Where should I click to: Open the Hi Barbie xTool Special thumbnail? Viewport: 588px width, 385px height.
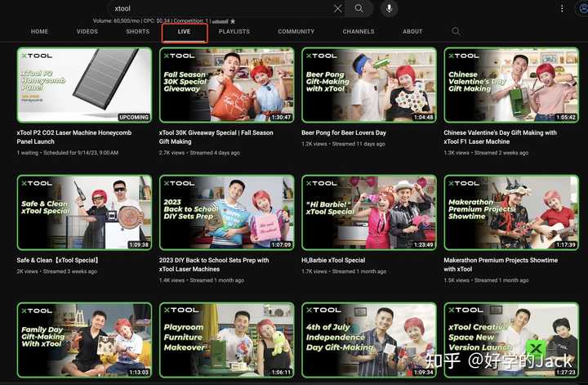[369, 213]
